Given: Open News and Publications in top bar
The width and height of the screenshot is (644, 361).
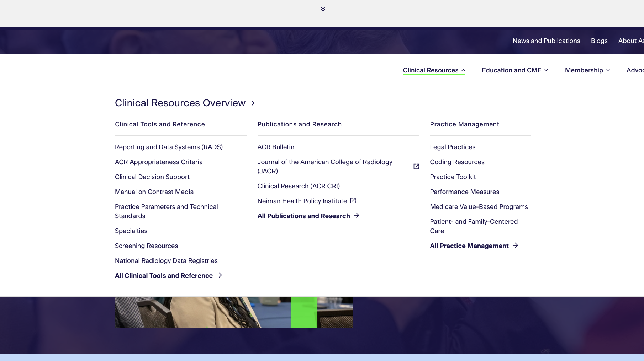Looking at the screenshot, I should 546,41.
